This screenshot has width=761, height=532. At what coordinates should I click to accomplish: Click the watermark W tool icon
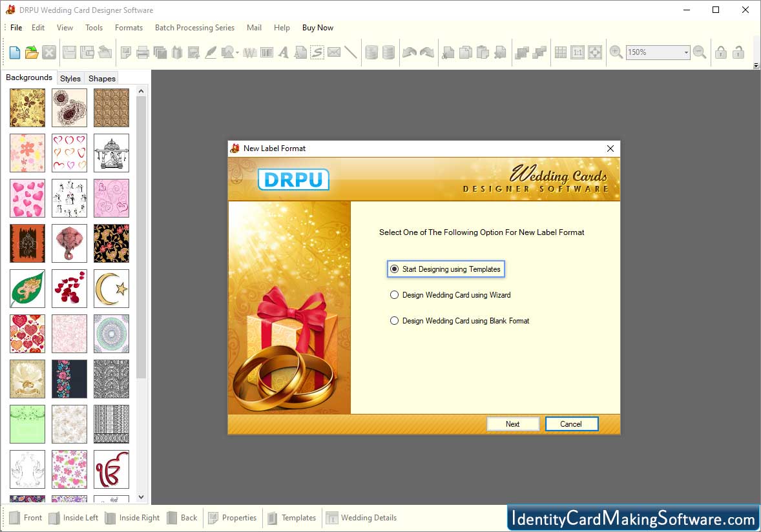[249, 52]
